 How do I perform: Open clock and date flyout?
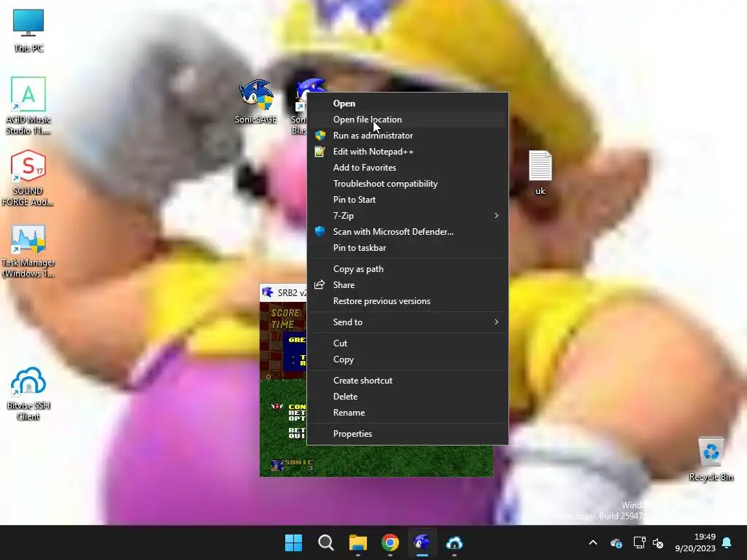(x=695, y=542)
